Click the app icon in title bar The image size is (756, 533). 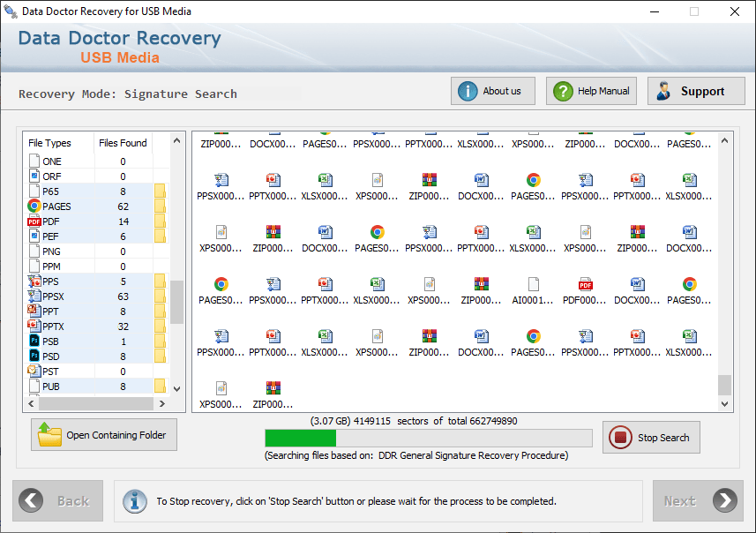click(10, 11)
